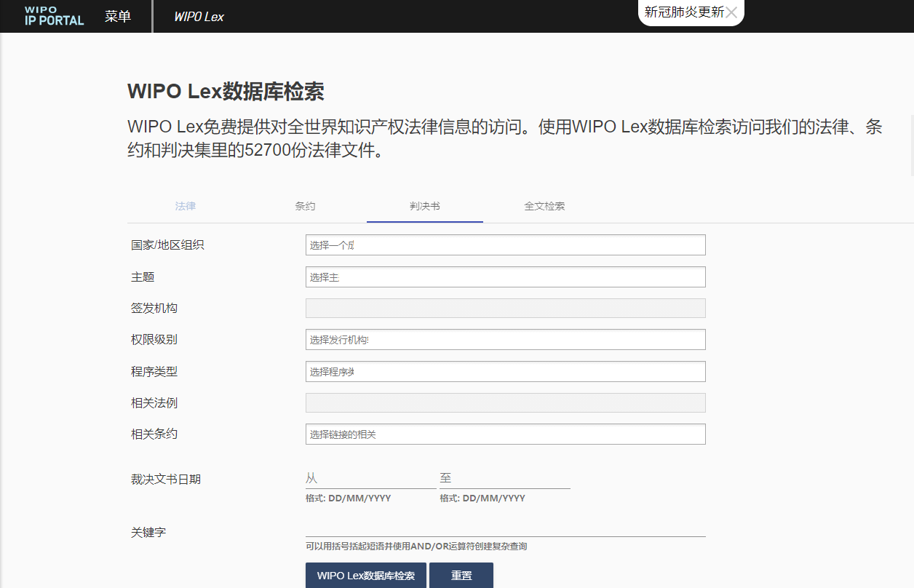This screenshot has height=588, width=914.
Task: Switch to the 条约 tab
Action: tap(305, 206)
